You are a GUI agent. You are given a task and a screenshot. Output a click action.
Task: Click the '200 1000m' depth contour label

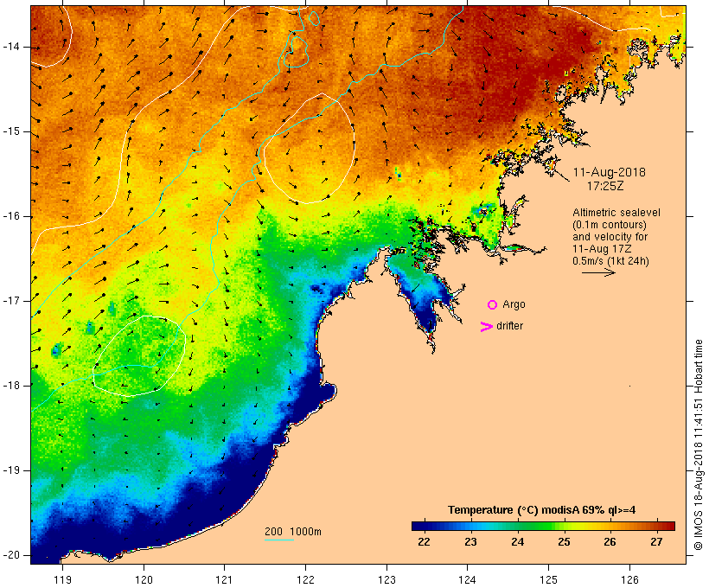coord(293,532)
